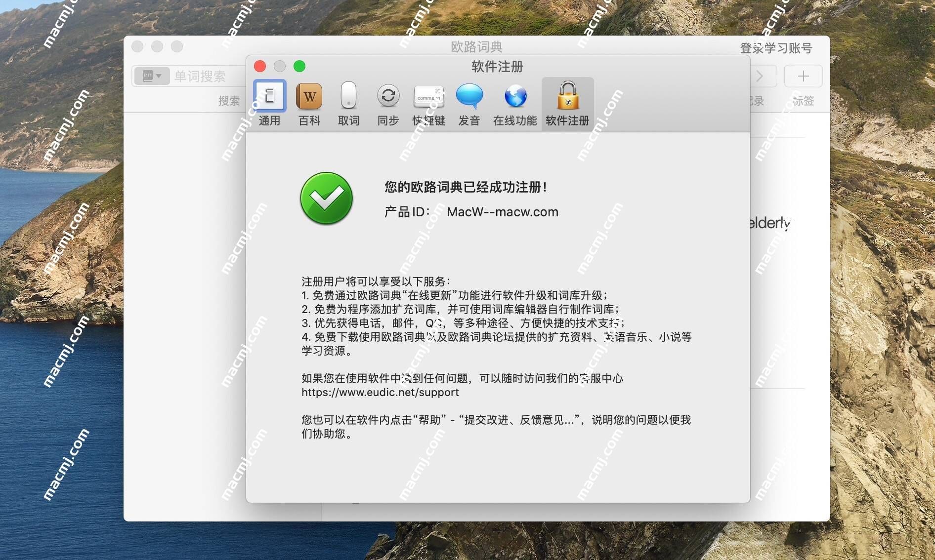
Task: Close the 软件注册 preferences window
Action: pyautogui.click(x=260, y=66)
